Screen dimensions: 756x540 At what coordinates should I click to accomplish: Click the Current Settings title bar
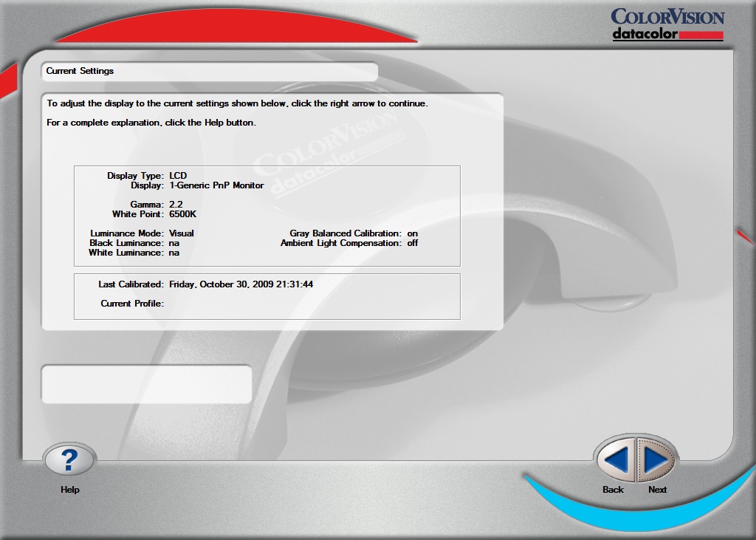[x=210, y=71]
